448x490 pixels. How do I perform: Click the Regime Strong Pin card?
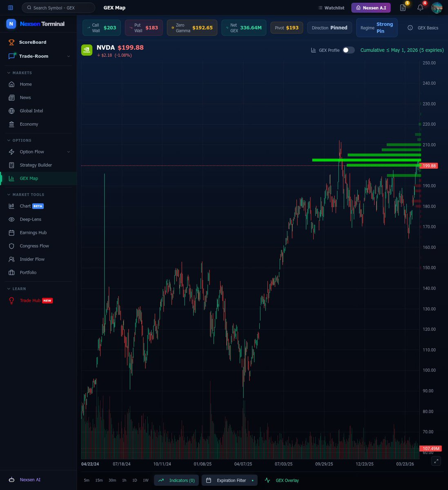[377, 28]
